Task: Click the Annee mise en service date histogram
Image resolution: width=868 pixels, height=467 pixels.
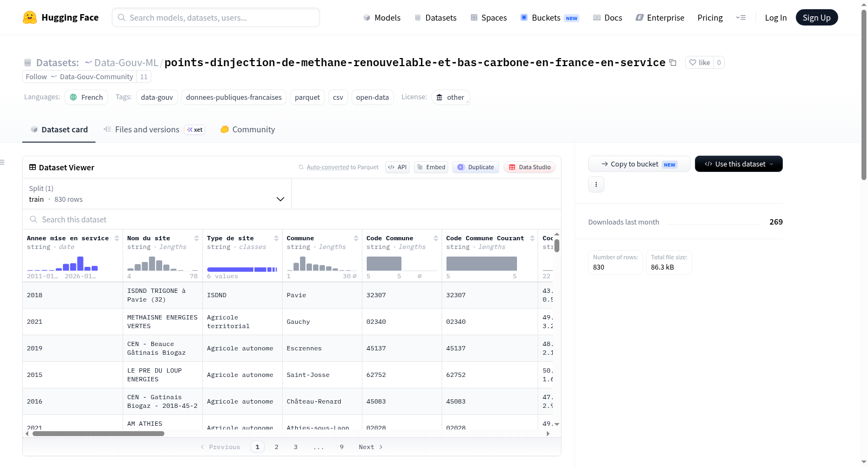Action: click(62, 263)
